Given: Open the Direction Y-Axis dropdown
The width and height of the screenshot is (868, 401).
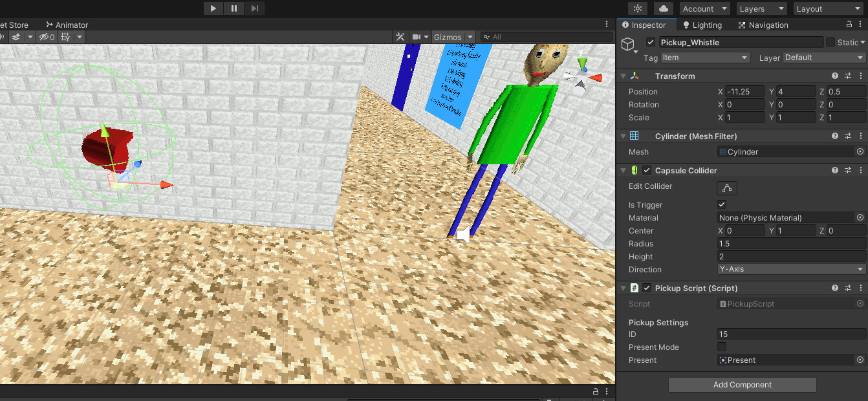Looking at the screenshot, I should click(x=790, y=269).
